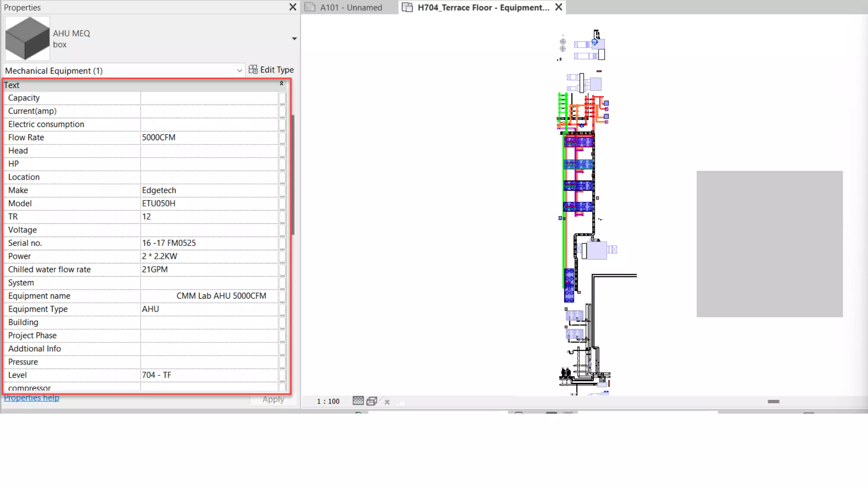Toggle Make row associate parameter box
The width and height of the screenshot is (868, 488).
tap(282, 190)
